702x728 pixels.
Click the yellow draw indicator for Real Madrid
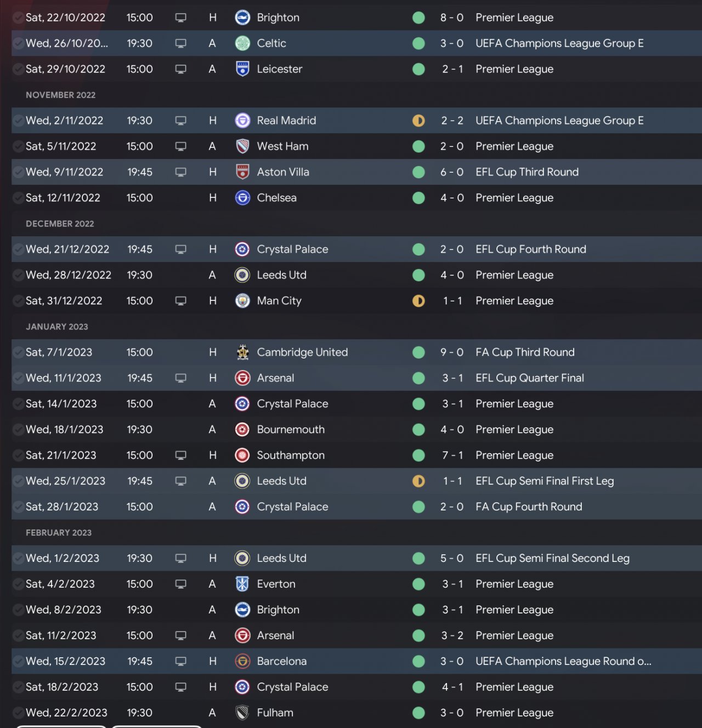point(418,121)
